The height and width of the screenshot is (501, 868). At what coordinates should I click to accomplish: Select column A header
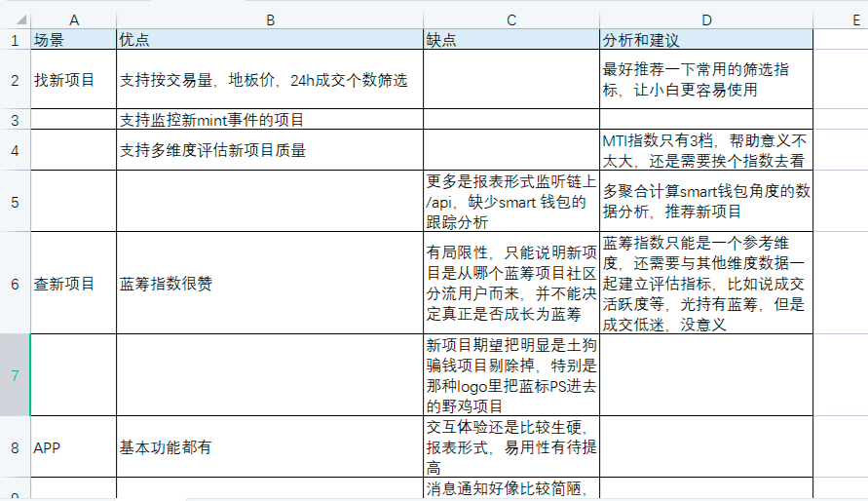73,19
